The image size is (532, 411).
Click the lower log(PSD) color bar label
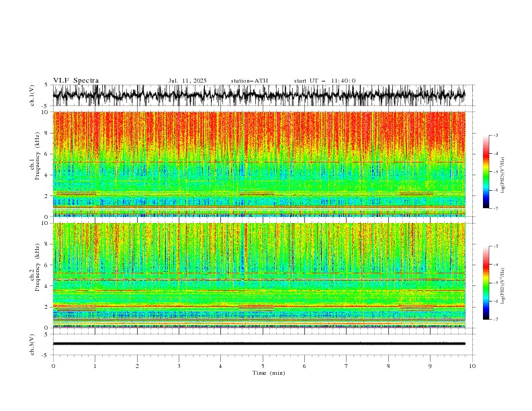pos(503,286)
